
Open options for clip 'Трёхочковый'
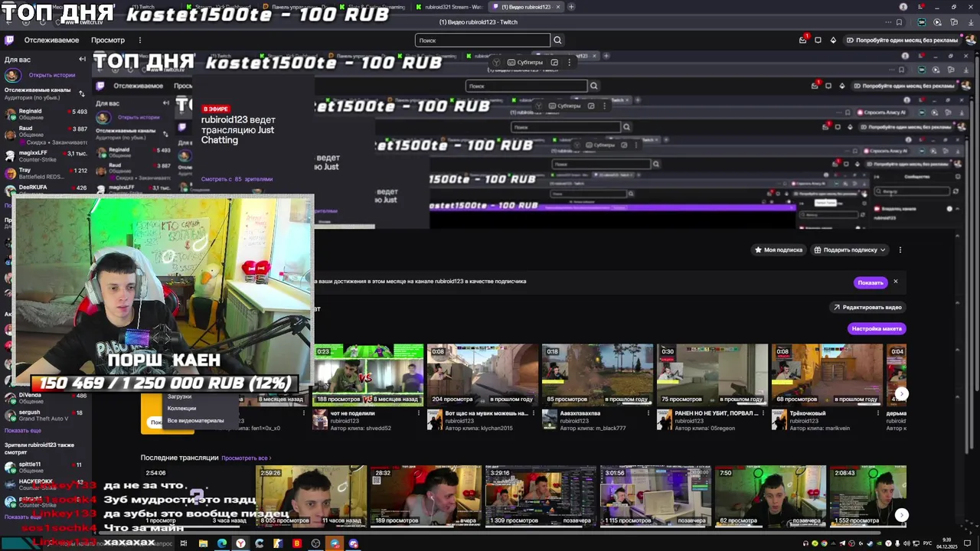pos(878,413)
